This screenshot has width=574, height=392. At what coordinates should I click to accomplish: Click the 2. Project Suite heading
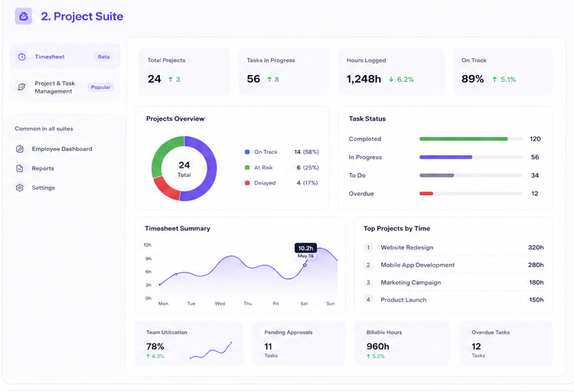coord(82,17)
